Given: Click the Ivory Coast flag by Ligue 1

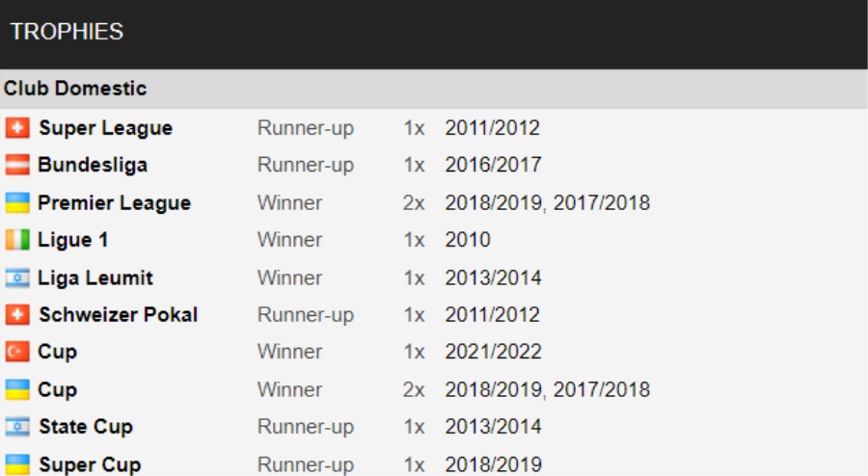Looking at the screenshot, I should 17,240.
